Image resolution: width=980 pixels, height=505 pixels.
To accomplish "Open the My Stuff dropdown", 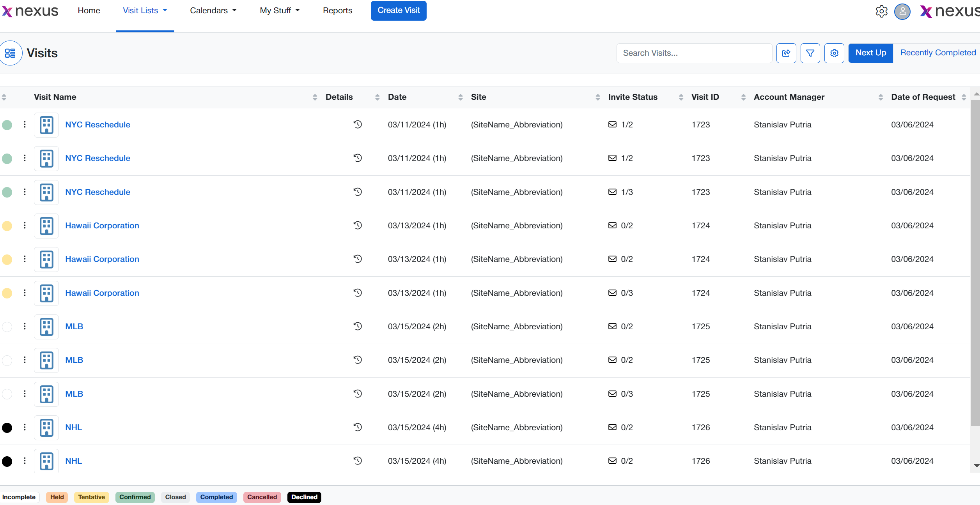I will coord(280,11).
